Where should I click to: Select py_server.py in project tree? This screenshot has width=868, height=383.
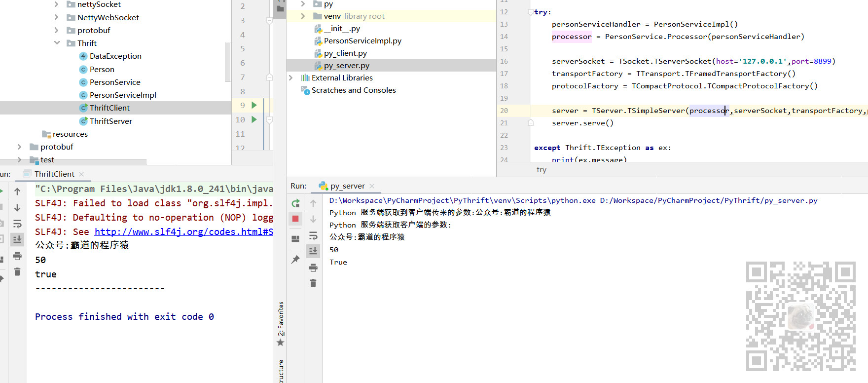(347, 66)
